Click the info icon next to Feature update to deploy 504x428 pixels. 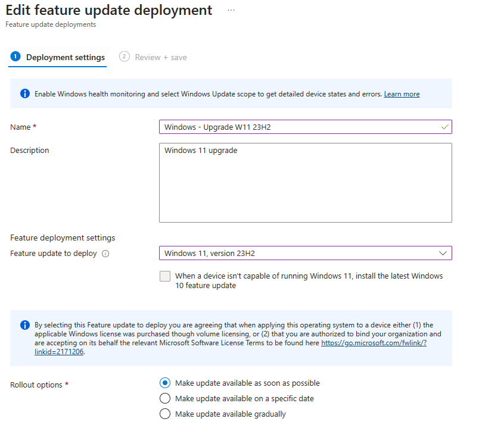pyautogui.click(x=105, y=254)
